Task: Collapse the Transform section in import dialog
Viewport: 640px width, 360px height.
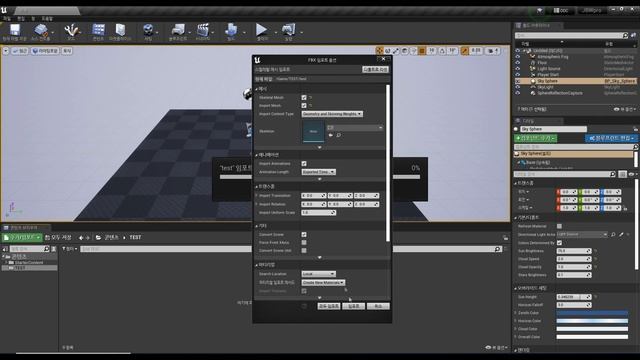Action: [257, 187]
